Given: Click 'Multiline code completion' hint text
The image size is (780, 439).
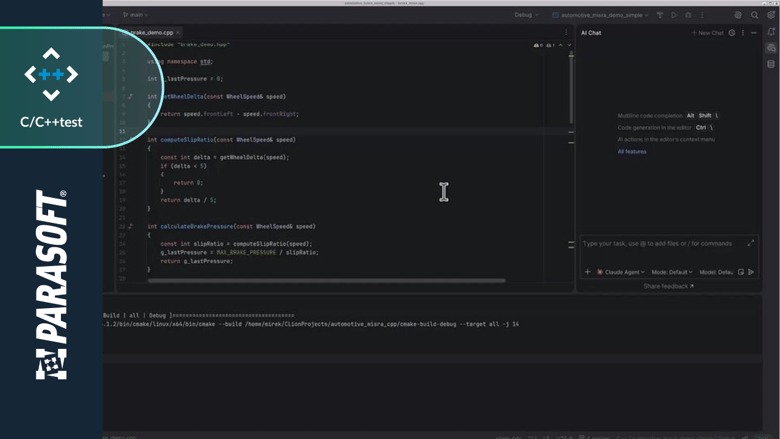Looking at the screenshot, I should tap(650, 115).
